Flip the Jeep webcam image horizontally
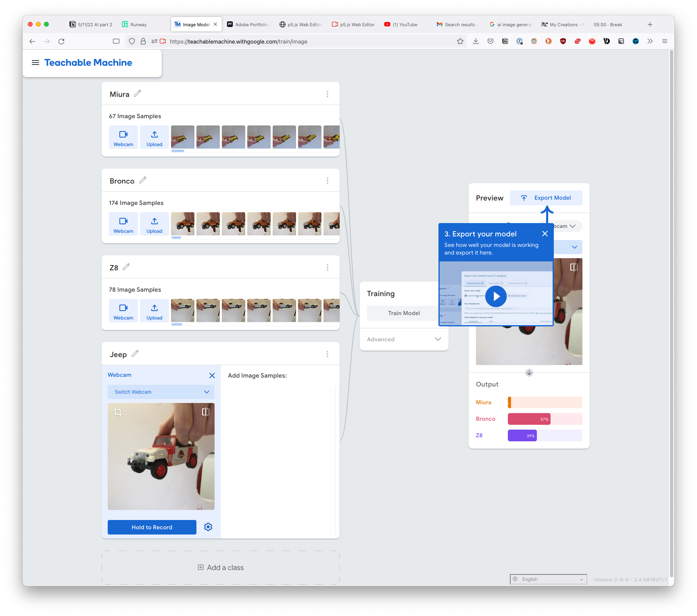Screen dimensions: 697x616 206,412
